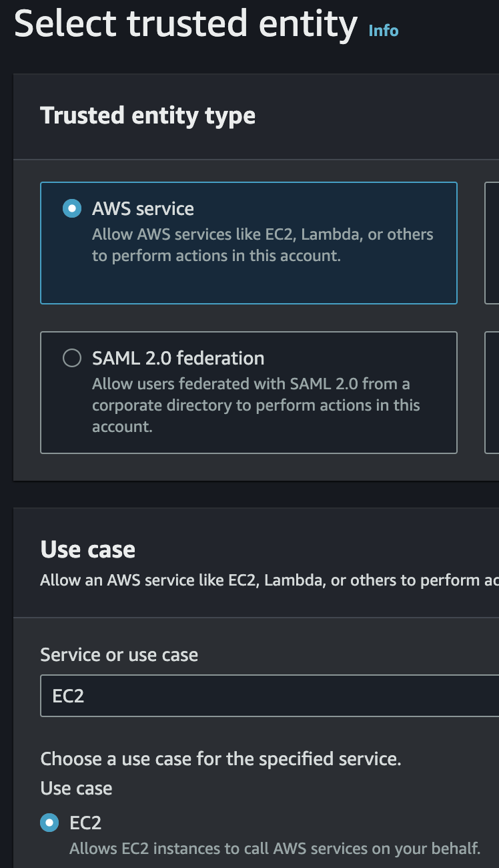
Task: Click the 'Allows EC2 instances' description text
Action: [x=275, y=849]
